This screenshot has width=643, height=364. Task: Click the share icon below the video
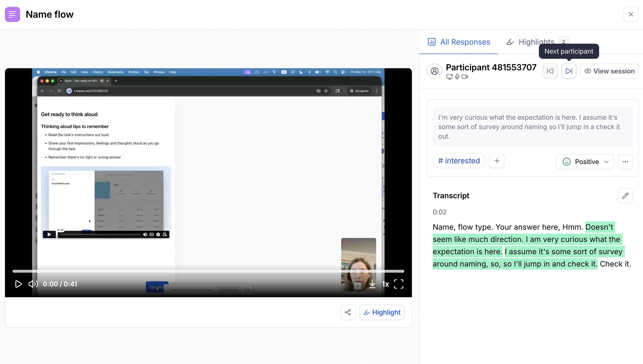tap(348, 312)
